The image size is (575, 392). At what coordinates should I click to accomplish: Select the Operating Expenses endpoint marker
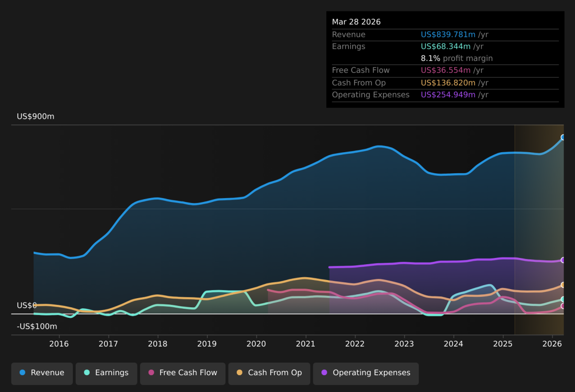pyautogui.click(x=563, y=260)
